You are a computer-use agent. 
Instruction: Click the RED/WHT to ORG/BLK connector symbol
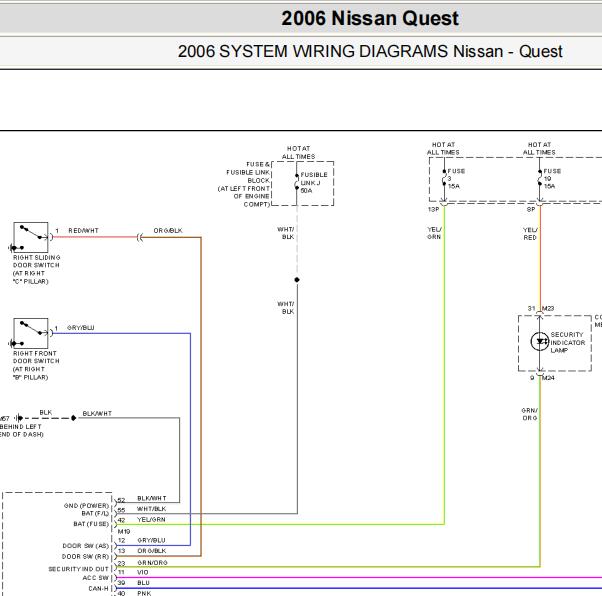click(x=140, y=237)
